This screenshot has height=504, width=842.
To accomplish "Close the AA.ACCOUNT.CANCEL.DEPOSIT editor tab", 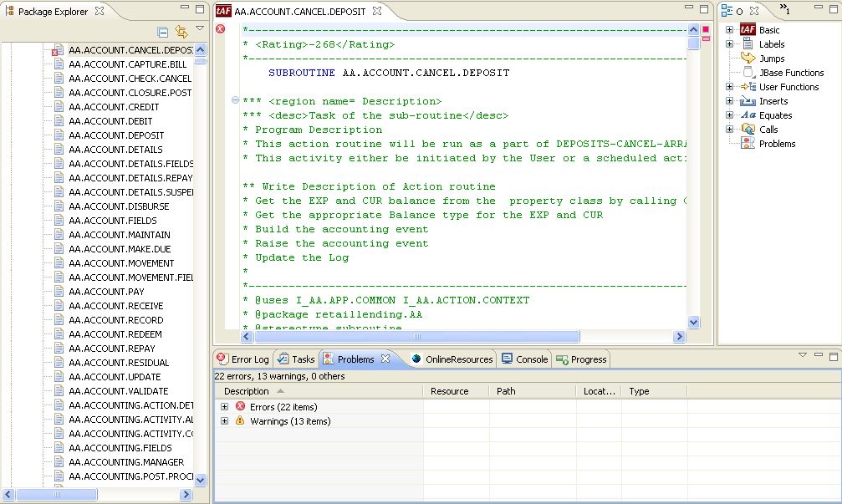I will point(376,11).
